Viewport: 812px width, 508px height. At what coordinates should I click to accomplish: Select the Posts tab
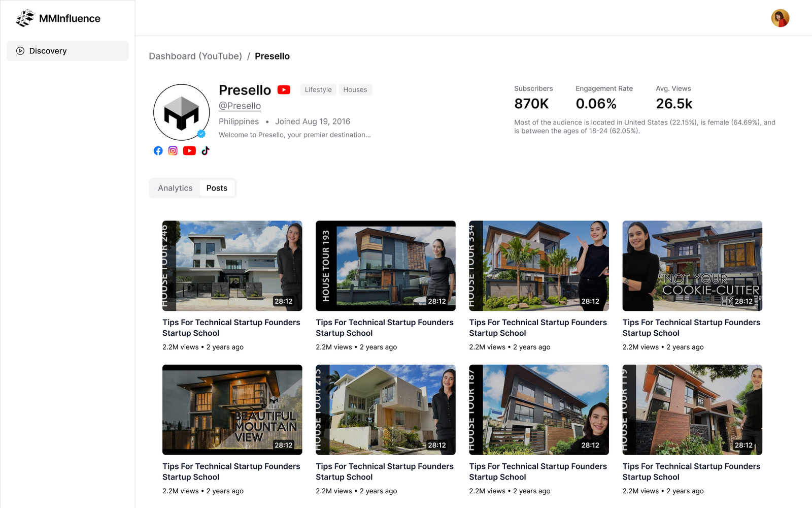217,188
